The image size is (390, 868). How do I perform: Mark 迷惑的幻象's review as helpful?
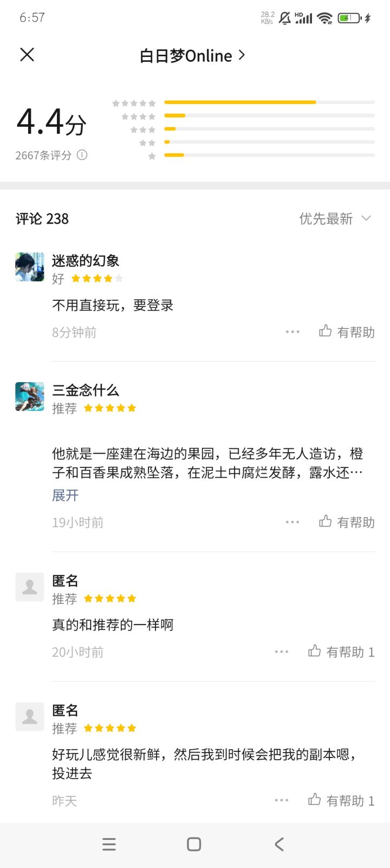click(x=347, y=332)
